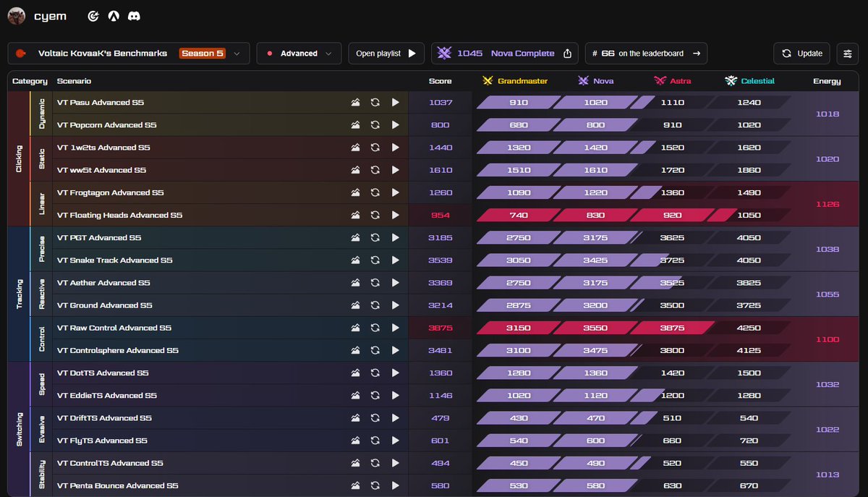Viewport: 868px width, 497px height.
Task: Refresh VT EddieTS Advanced S5 score
Action: pos(375,396)
